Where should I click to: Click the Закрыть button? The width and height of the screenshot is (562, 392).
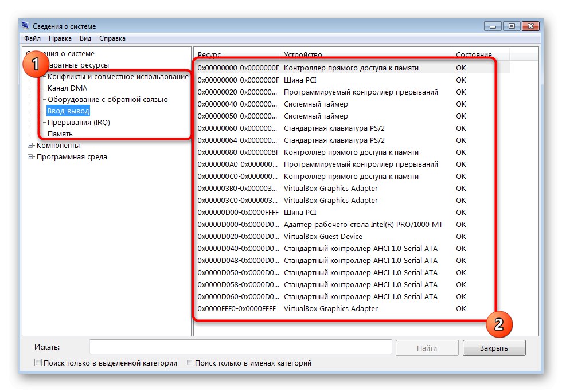point(494,348)
